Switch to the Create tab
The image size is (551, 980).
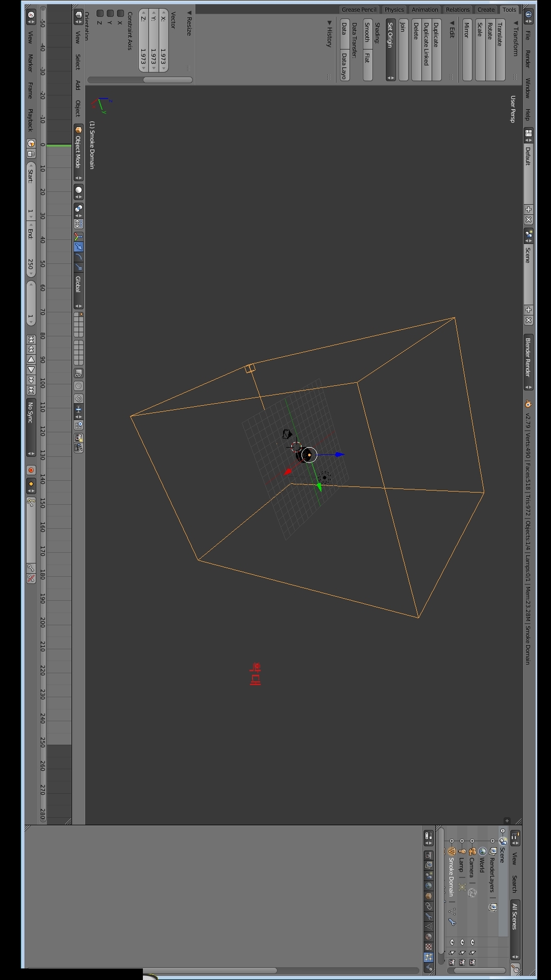click(486, 10)
